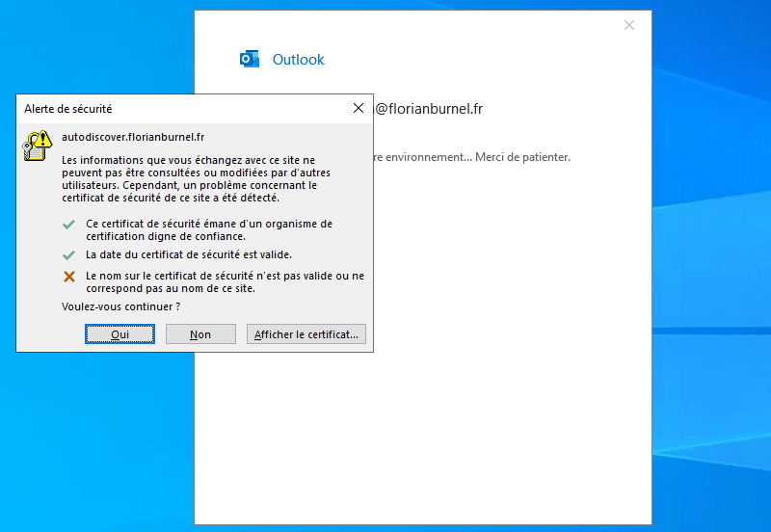Click the padlock warning icon in alert

pos(37,146)
